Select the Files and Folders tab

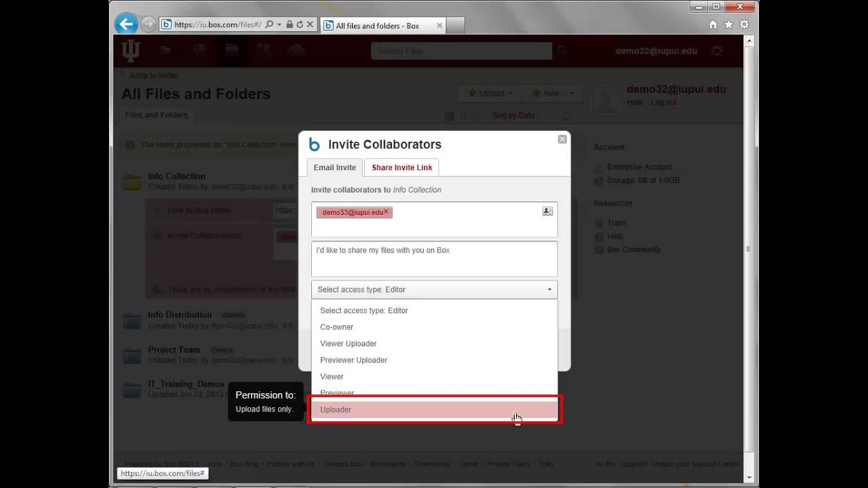point(157,115)
